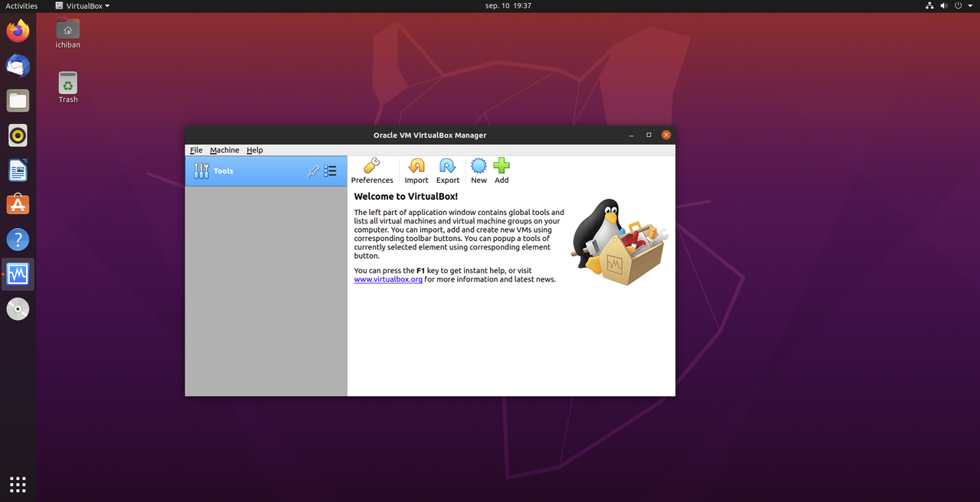Open the File menu
Screen dimensions: 980x502
196,150
